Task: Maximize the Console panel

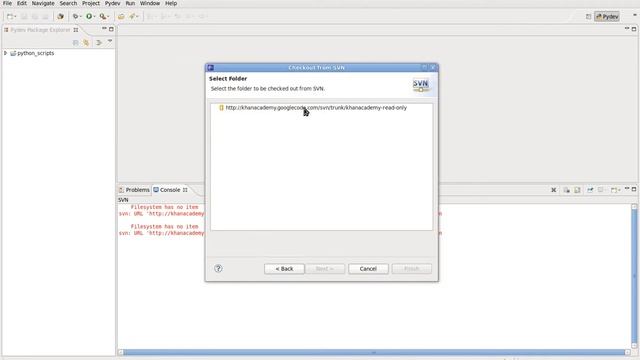Action: tap(634, 189)
